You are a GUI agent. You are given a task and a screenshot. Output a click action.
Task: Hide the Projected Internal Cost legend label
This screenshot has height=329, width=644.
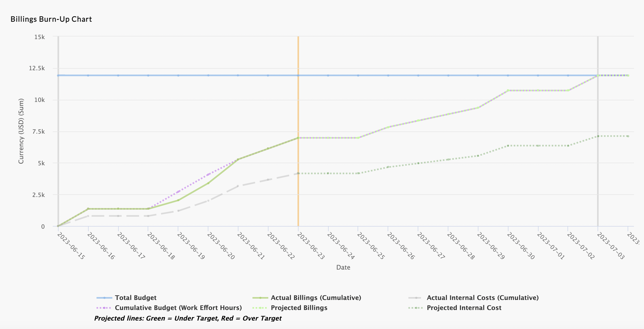point(464,308)
